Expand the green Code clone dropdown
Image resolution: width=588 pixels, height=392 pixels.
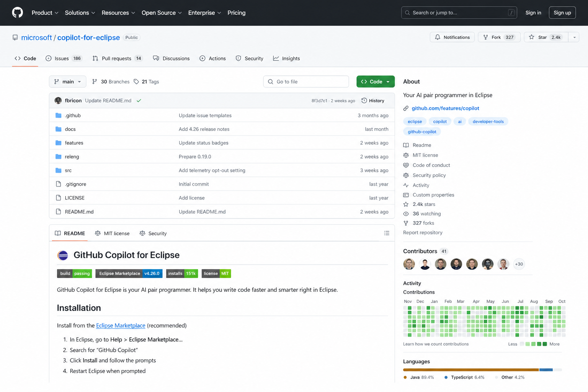click(x=376, y=82)
